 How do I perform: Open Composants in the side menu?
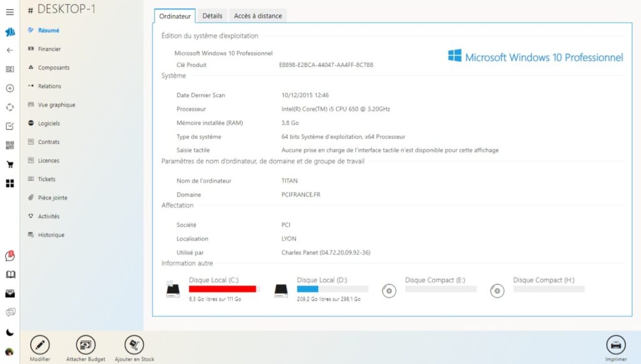click(53, 68)
